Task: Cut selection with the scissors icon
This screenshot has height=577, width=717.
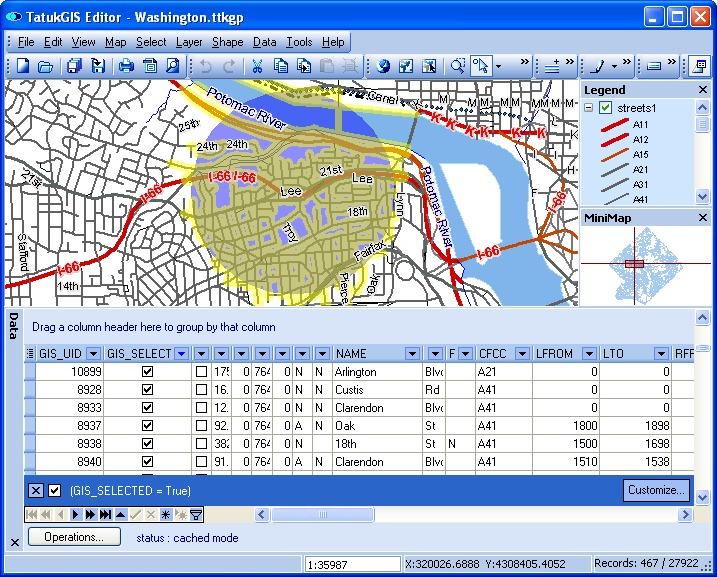Action: pos(257,66)
